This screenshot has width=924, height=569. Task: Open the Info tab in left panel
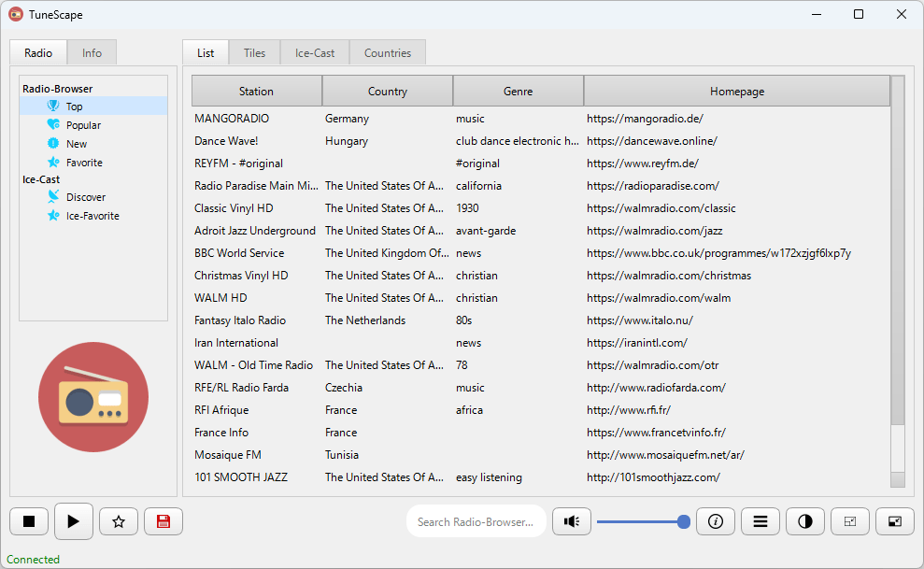[x=92, y=53]
